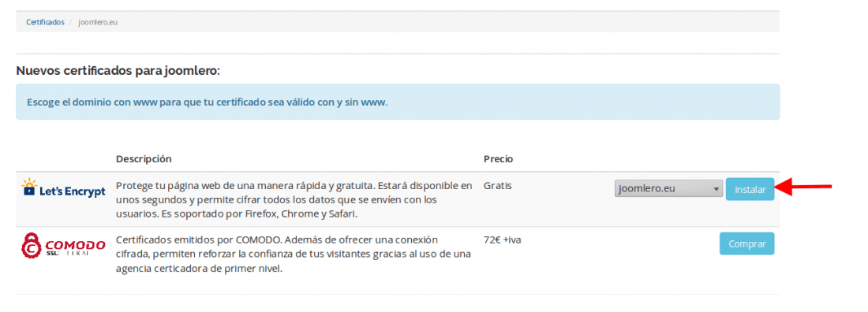Select the Gratis price cell
The width and height of the screenshot is (868, 312).
pyautogui.click(x=498, y=186)
